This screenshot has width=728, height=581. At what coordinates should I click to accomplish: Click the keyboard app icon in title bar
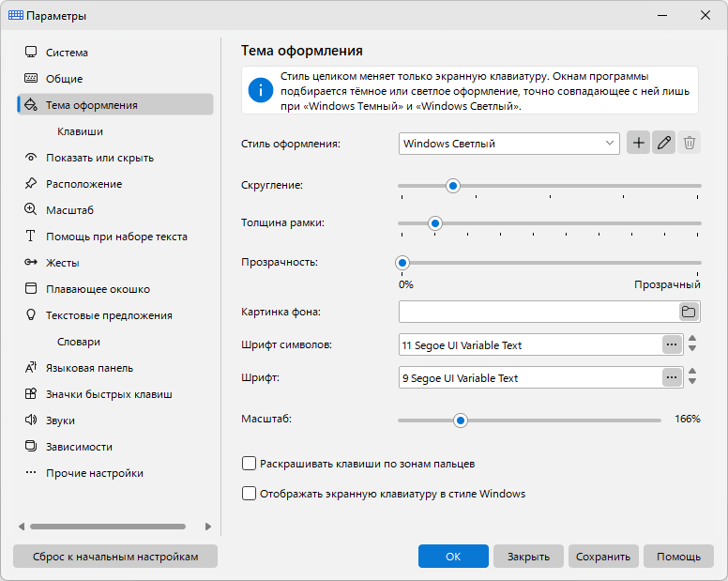pos(15,15)
